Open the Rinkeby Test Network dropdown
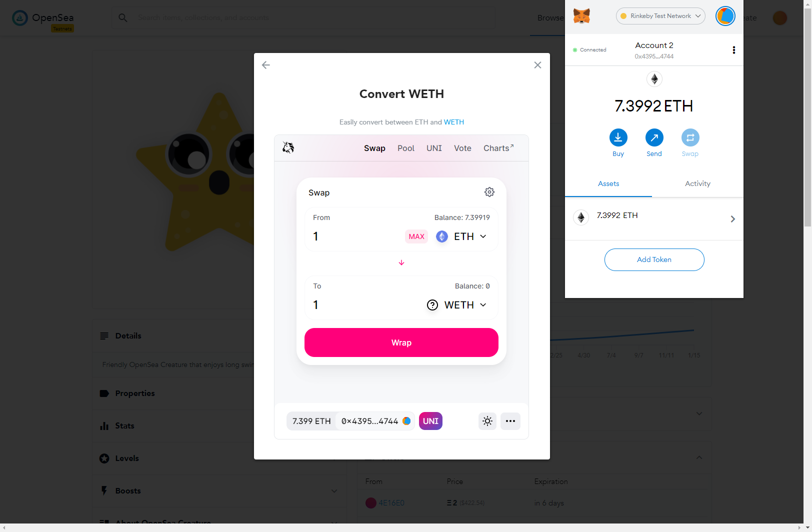Screen dimensions: 812x532 tap(660, 16)
